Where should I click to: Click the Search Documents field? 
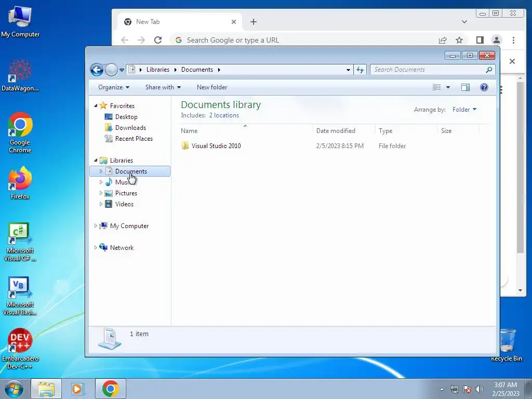(433, 70)
